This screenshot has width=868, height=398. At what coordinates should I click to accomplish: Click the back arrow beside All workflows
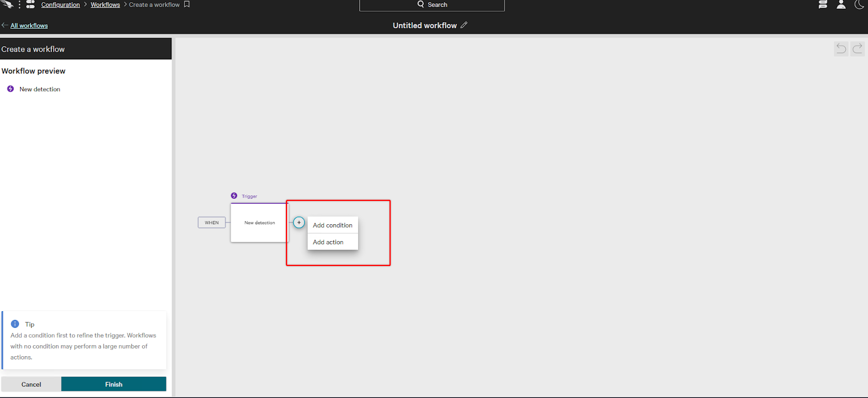click(5, 25)
